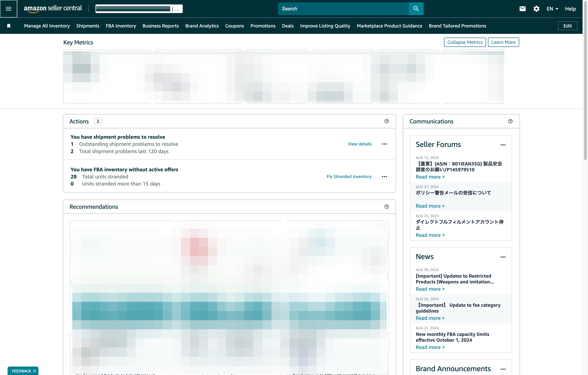Open the account marketplace switcher

(139, 9)
